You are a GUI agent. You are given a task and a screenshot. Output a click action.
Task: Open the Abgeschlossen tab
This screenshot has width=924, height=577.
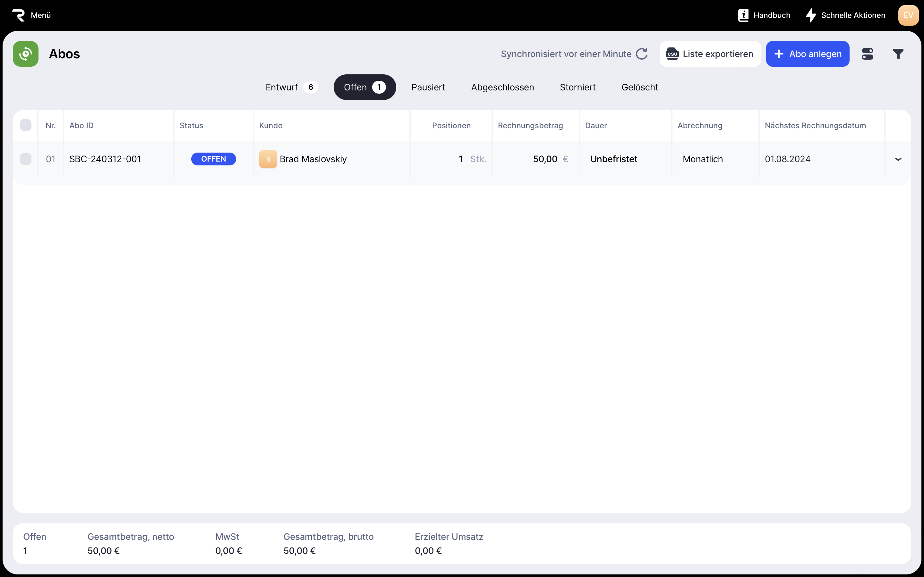click(502, 88)
